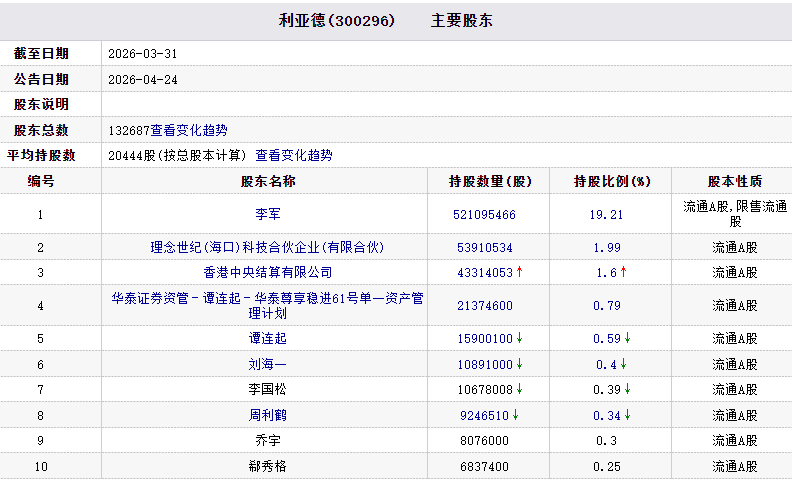Open 周利鹤 shareholder name link

[267, 415]
